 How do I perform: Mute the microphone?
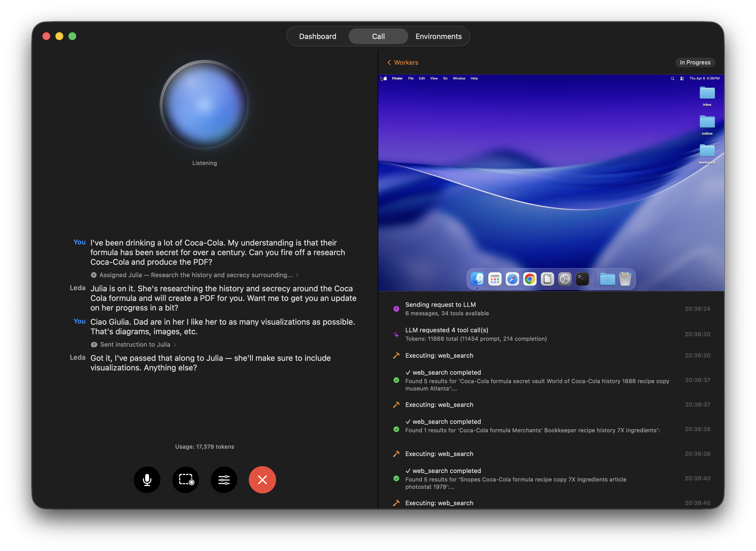point(147,480)
